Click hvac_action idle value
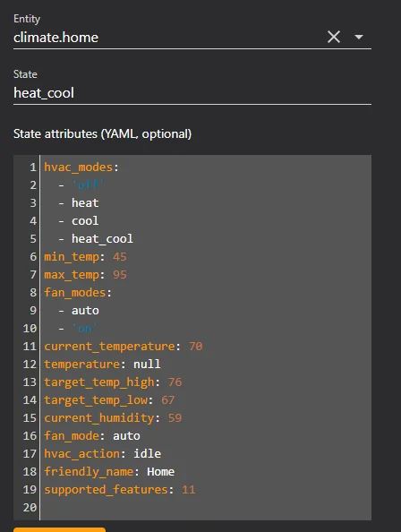This screenshot has height=532, width=401. [x=147, y=453]
